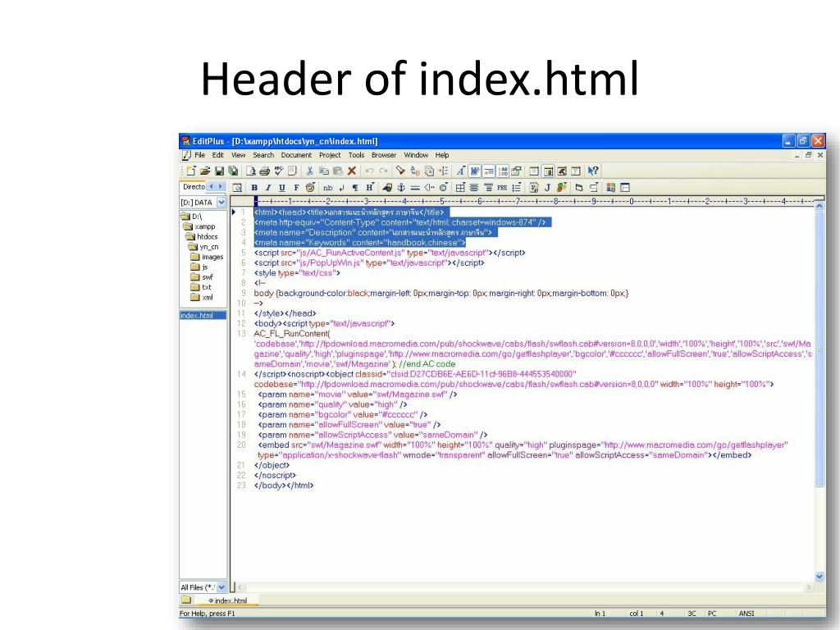840x630 pixels.
Task: Toggle Word Wrap W button
Action: click(x=474, y=171)
